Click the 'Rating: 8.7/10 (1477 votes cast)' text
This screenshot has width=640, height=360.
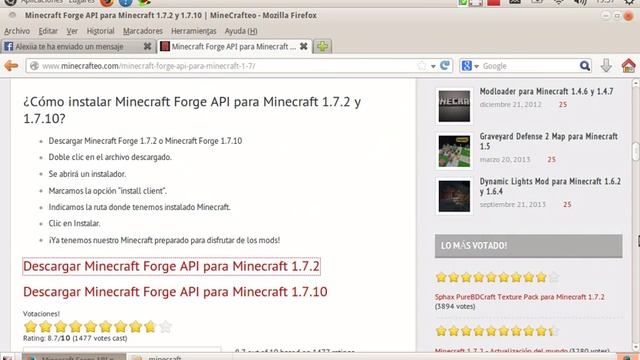[x=75, y=338]
